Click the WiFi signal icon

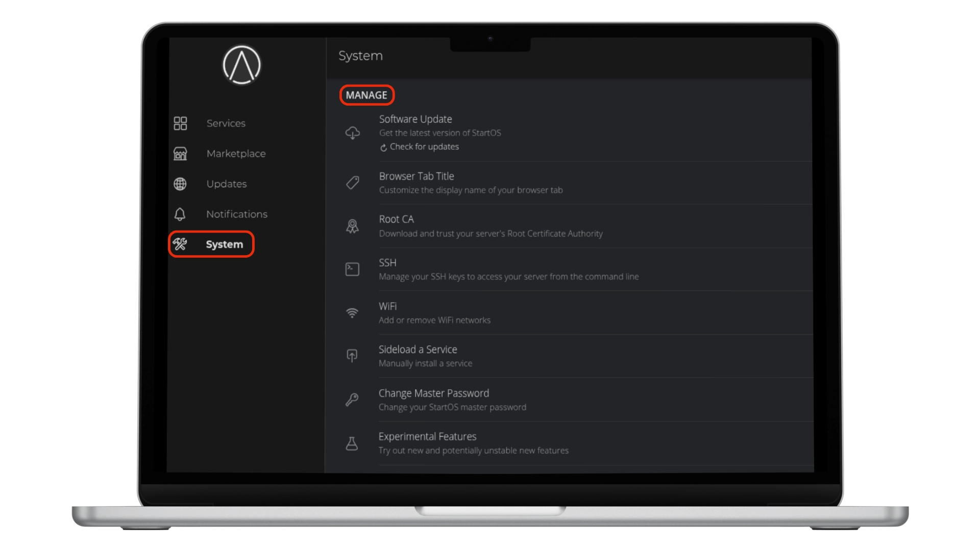click(x=352, y=313)
